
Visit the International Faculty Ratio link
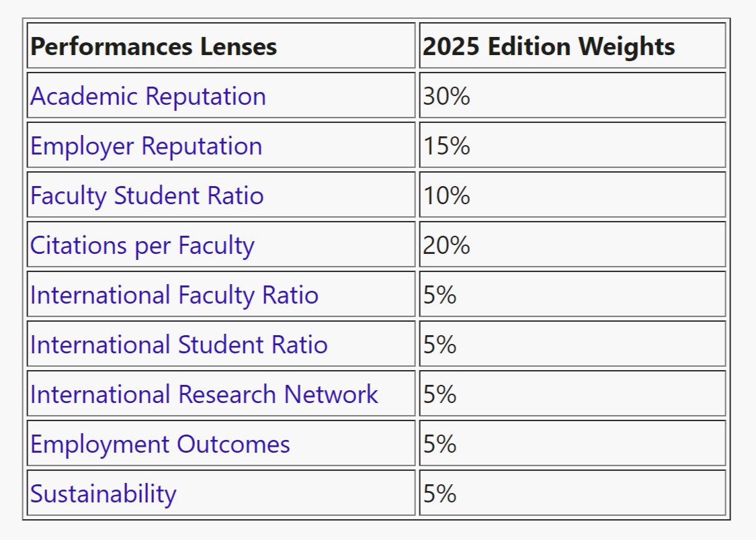[x=174, y=295]
